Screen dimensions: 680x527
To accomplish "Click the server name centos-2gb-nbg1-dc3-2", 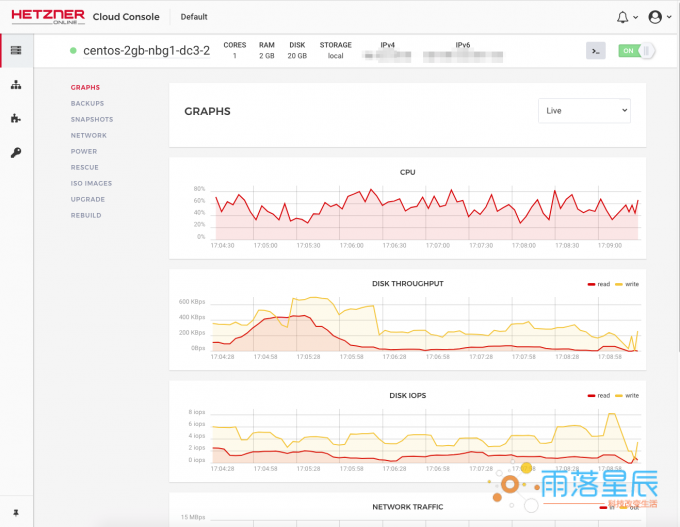I will pos(147,51).
